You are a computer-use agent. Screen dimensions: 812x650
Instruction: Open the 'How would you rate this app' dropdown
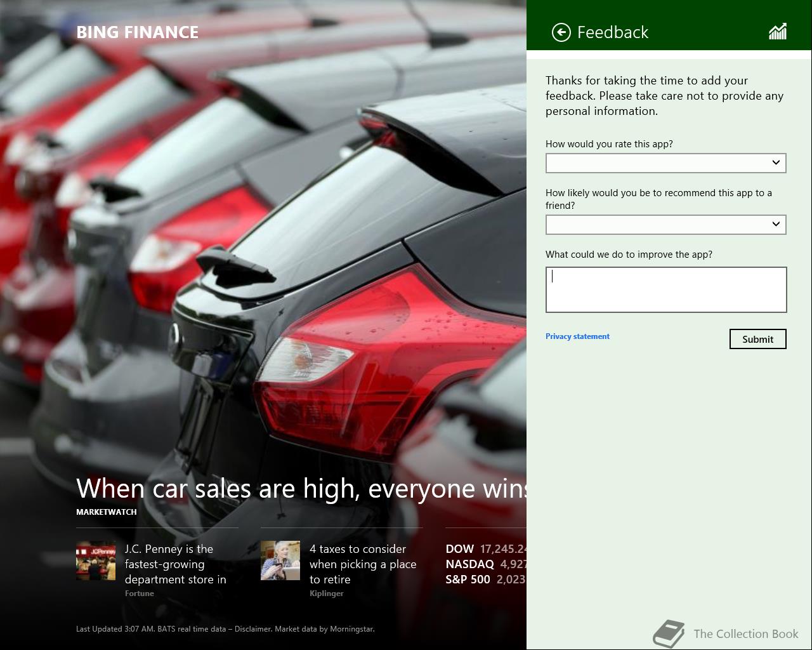(x=666, y=163)
